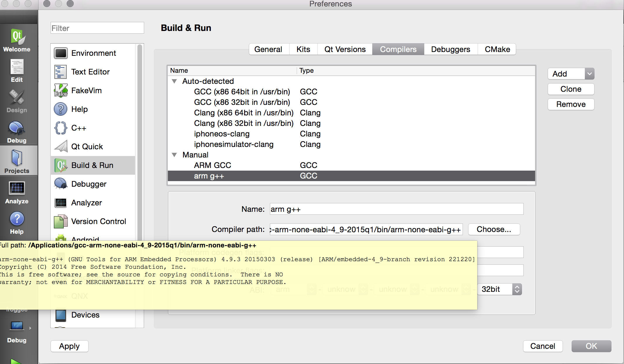Select the iphoneos-clang compiler
624x364 pixels.
click(x=351, y=134)
